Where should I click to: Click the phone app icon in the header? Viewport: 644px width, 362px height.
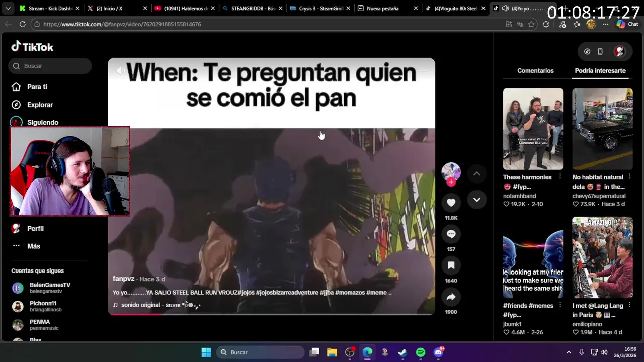(600, 51)
